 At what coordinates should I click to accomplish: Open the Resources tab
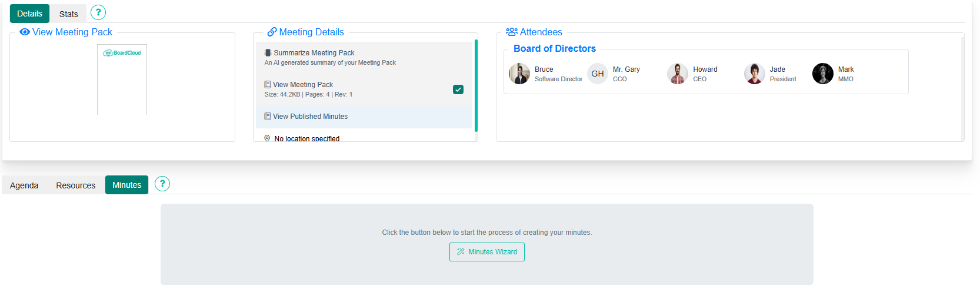(76, 185)
